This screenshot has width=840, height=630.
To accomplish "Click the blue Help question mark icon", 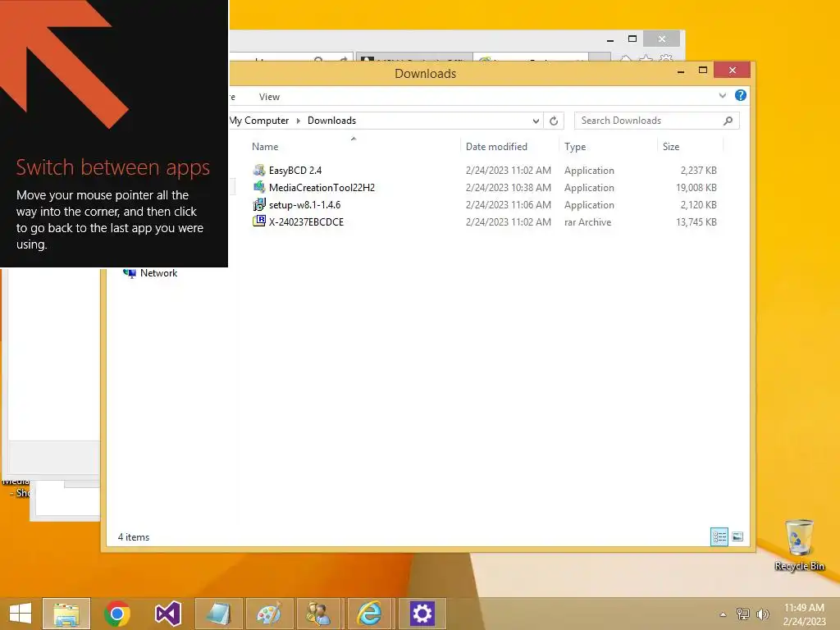I will coord(741,95).
